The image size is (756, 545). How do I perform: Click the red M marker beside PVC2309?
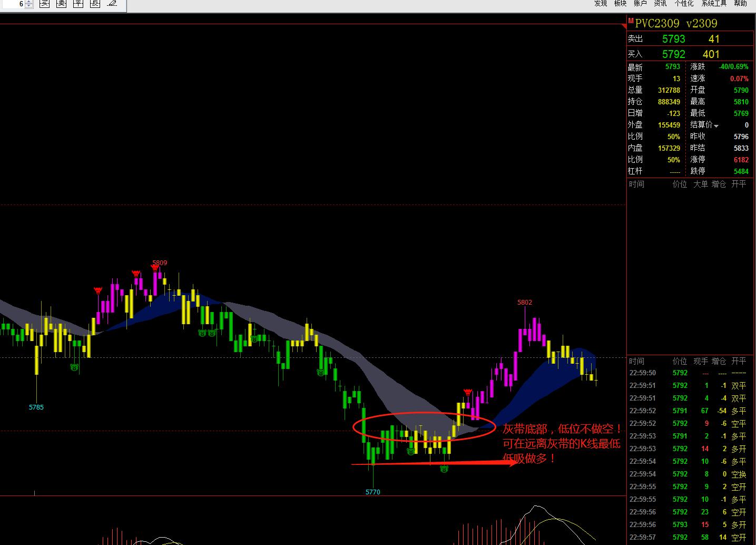click(631, 21)
